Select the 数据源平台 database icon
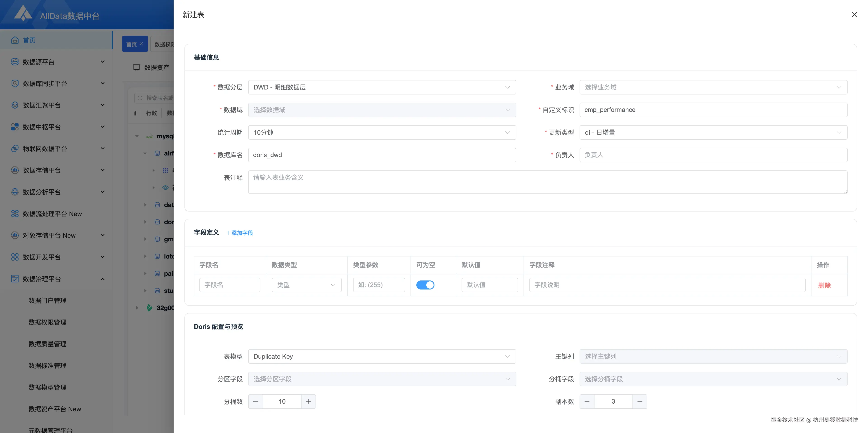This screenshot has width=868, height=433. [x=14, y=62]
